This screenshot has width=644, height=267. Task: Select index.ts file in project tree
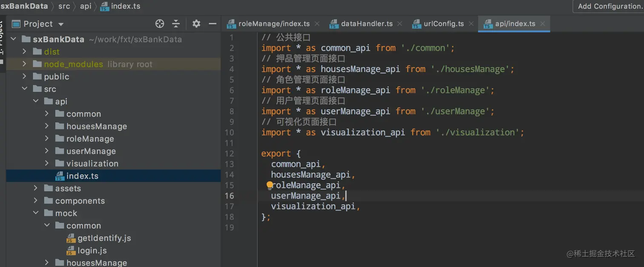point(113,176)
